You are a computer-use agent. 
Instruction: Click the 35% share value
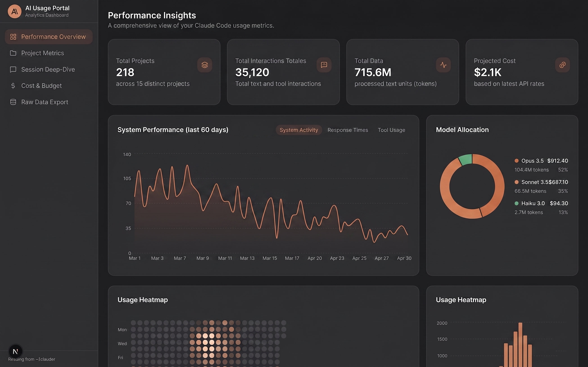click(563, 191)
